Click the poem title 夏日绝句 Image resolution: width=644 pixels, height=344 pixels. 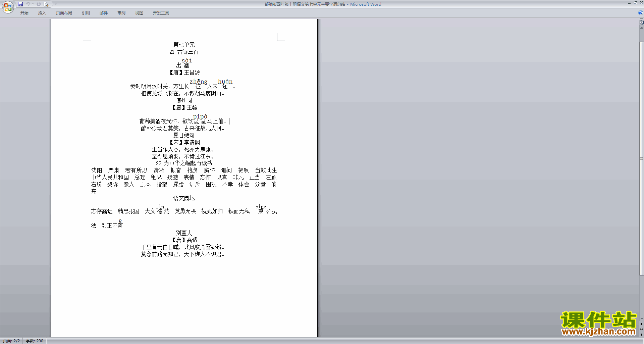tap(184, 135)
